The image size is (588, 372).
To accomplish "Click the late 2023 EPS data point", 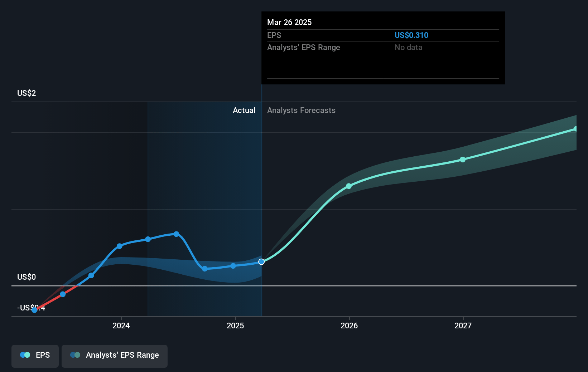I will 91,275.
